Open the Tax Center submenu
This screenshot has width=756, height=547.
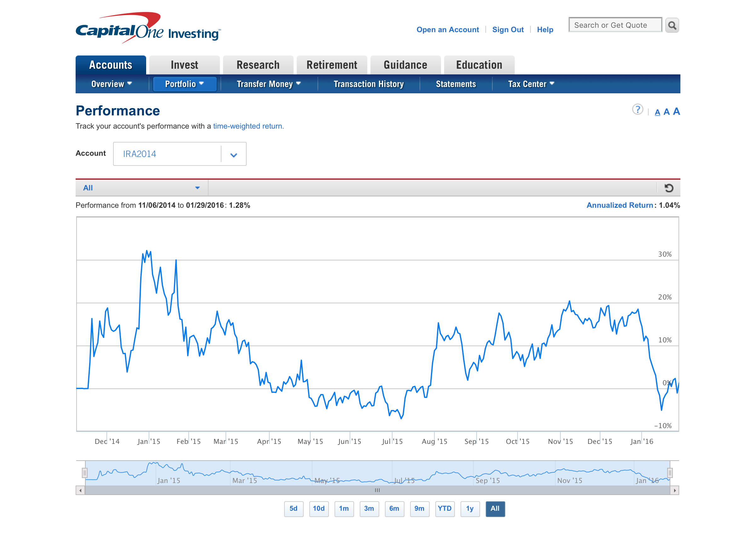click(531, 84)
